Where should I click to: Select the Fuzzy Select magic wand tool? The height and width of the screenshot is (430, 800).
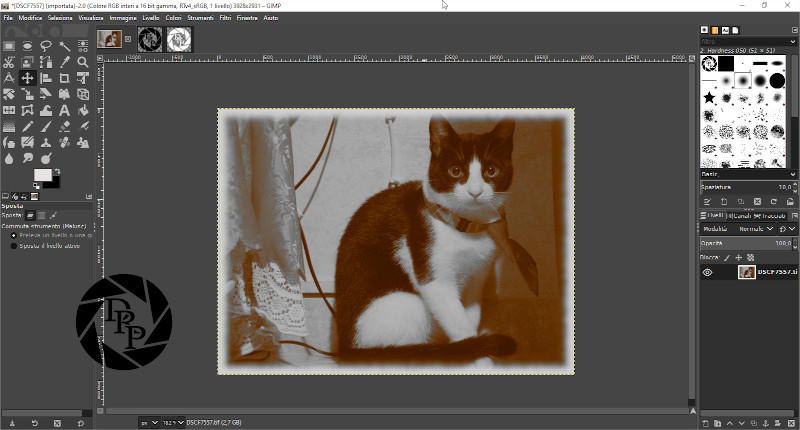tap(64, 46)
